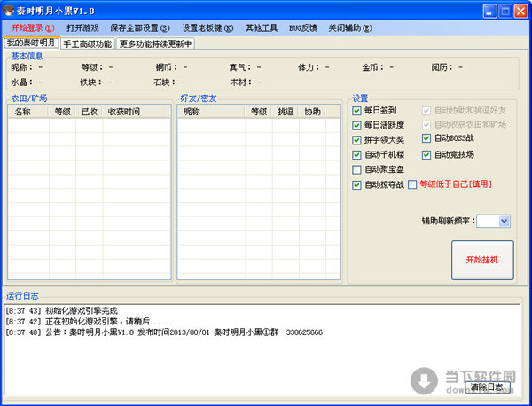Click the 清除日志 button
The height and width of the screenshot is (406, 532).
(x=487, y=387)
